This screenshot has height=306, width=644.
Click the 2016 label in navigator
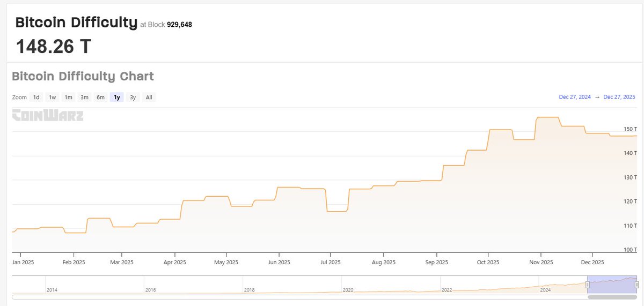coord(151,289)
